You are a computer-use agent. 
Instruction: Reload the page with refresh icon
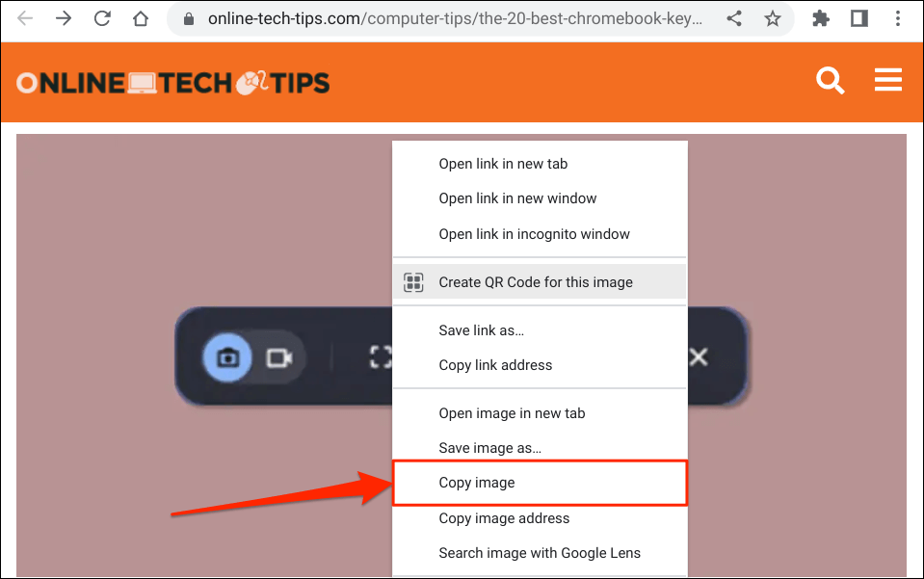[102, 19]
